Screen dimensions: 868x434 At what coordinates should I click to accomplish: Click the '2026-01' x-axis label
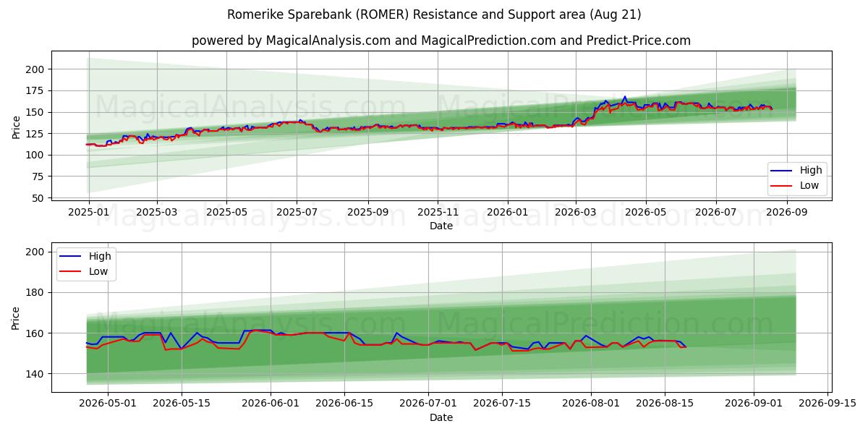click(x=507, y=213)
